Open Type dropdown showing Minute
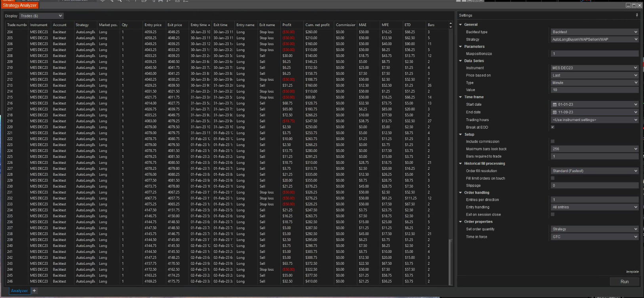644x298 pixels. [x=594, y=83]
